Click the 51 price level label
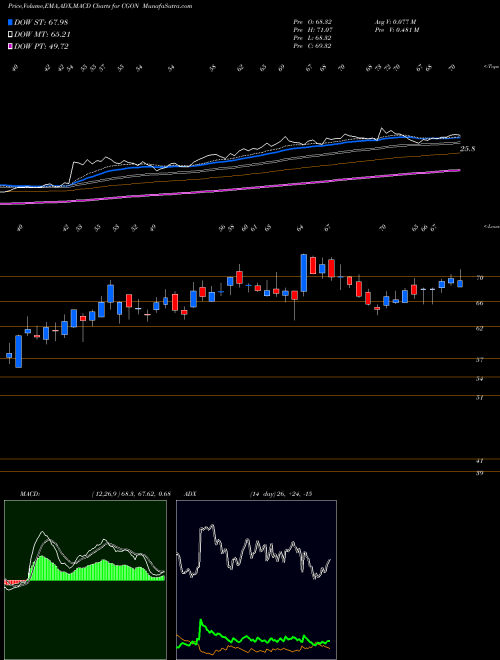 point(479,397)
